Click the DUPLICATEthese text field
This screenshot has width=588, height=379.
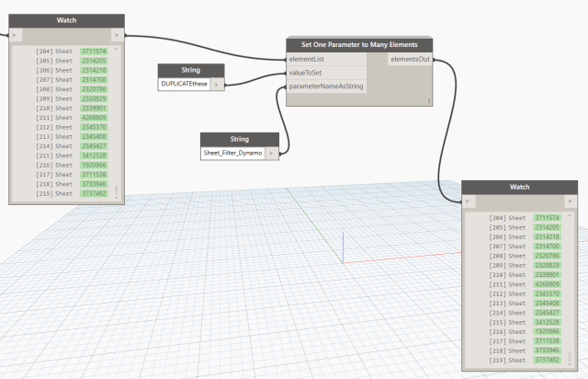(184, 85)
